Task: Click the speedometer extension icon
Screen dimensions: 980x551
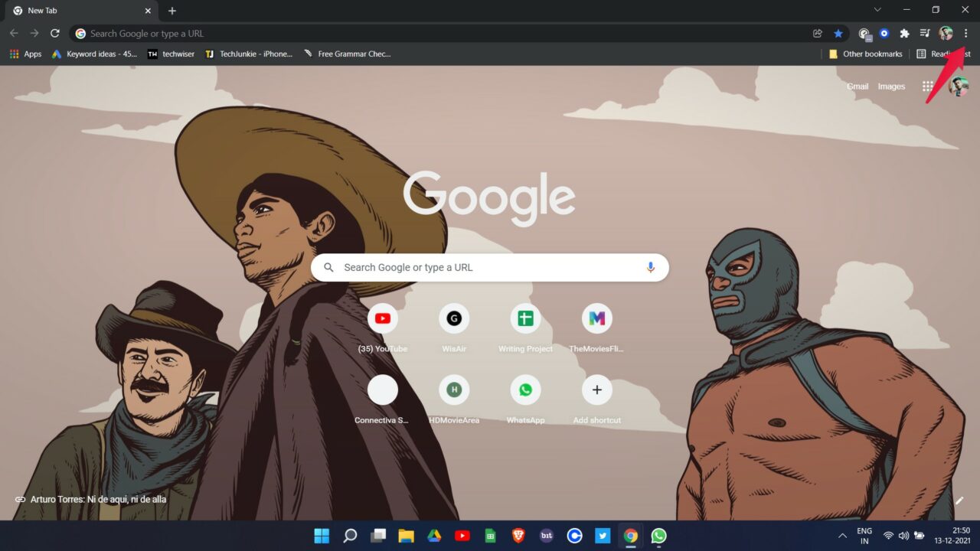Action: tap(864, 34)
